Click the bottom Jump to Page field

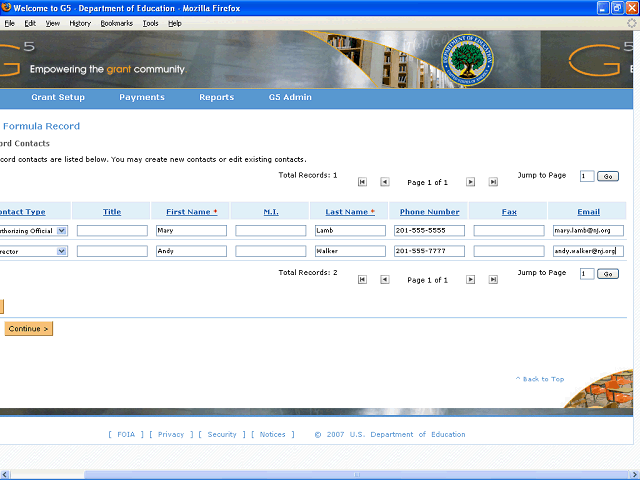tap(587, 274)
